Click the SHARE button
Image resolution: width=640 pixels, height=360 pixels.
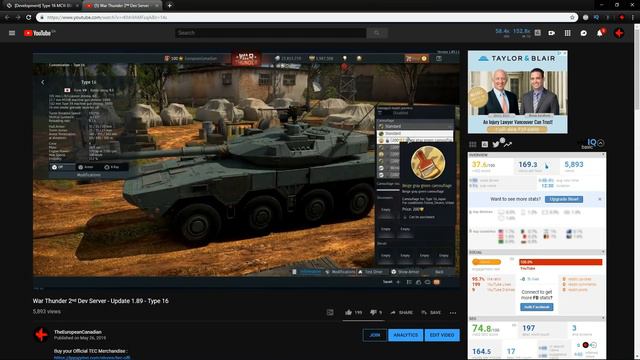click(401, 312)
